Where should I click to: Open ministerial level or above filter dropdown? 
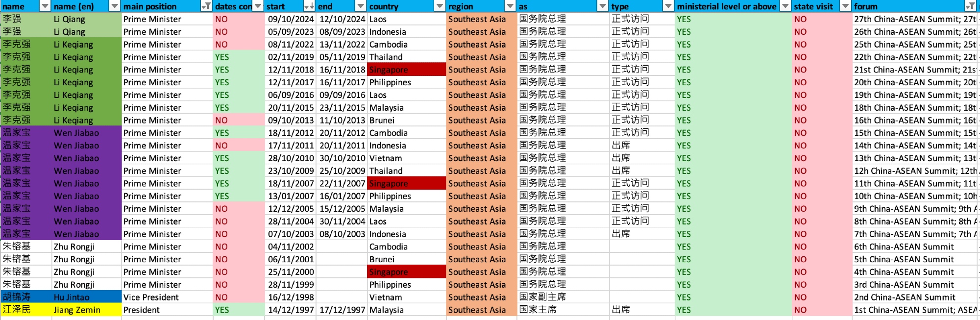pyautogui.click(x=785, y=6)
